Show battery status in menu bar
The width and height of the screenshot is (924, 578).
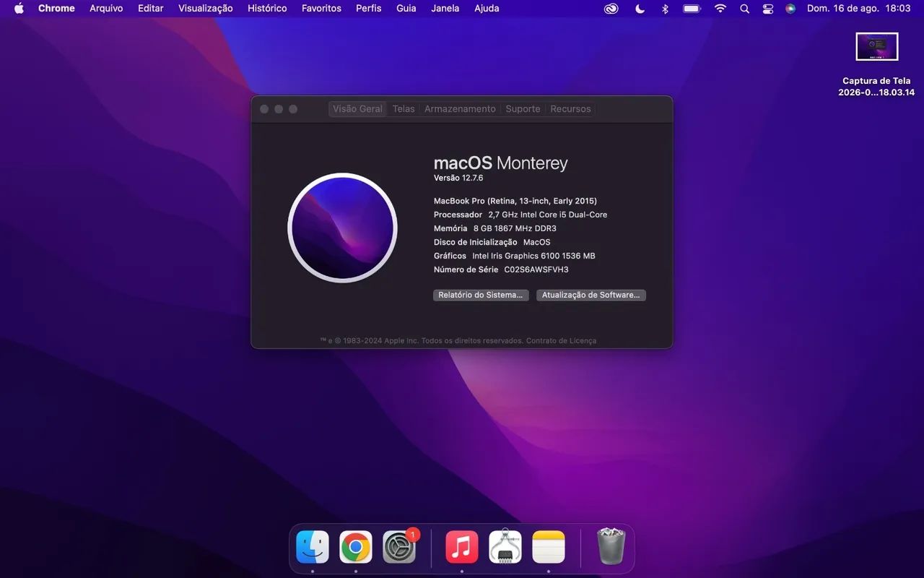692,9
